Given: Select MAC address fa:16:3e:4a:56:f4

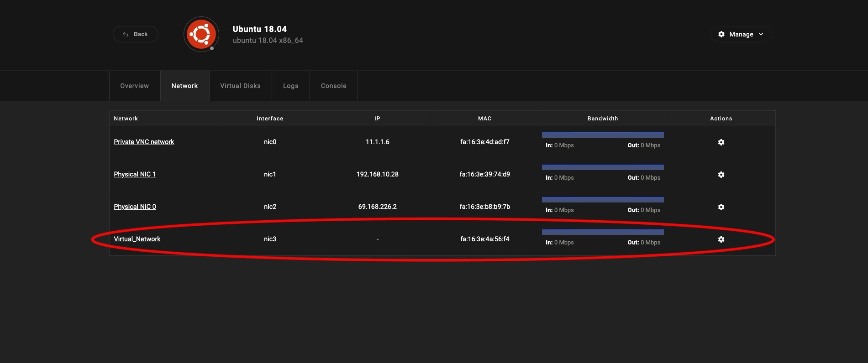Looking at the screenshot, I should click(485, 239).
